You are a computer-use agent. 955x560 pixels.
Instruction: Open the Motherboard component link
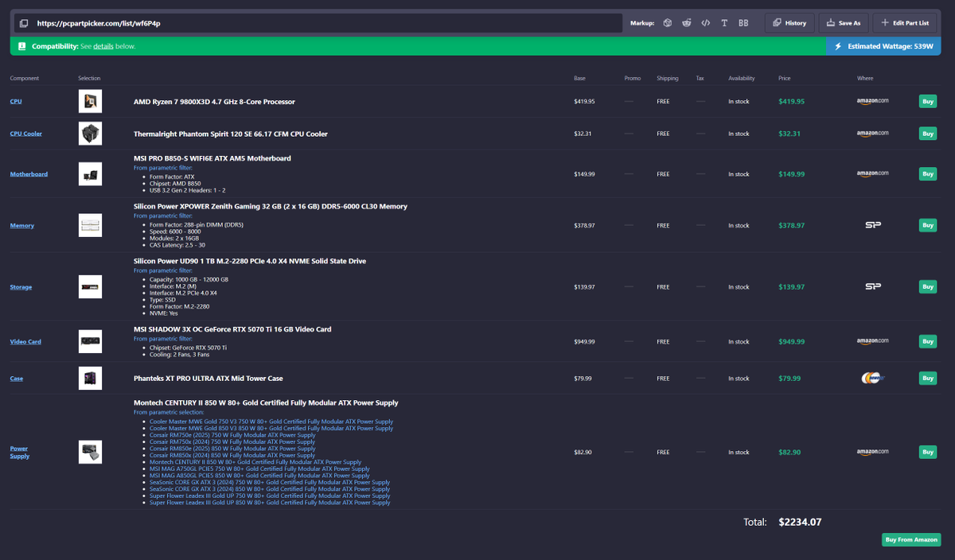pyautogui.click(x=29, y=174)
